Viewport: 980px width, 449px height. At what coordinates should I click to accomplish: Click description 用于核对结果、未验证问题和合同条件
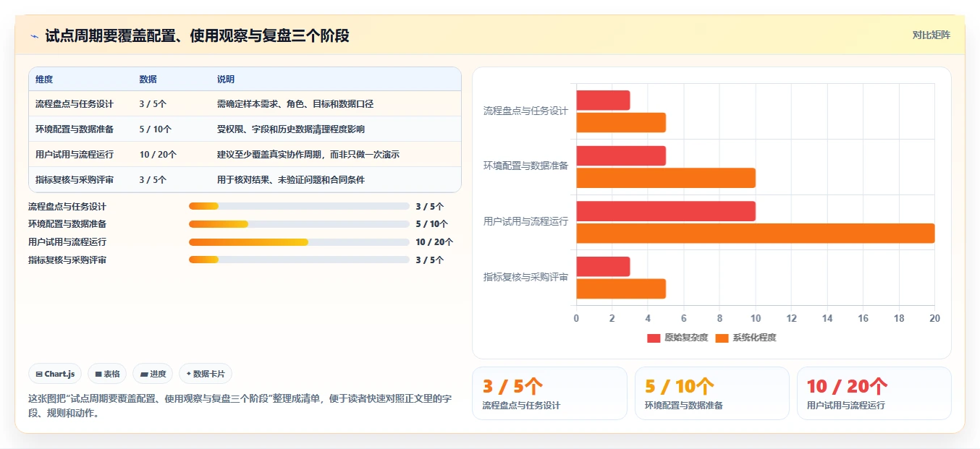291,180
